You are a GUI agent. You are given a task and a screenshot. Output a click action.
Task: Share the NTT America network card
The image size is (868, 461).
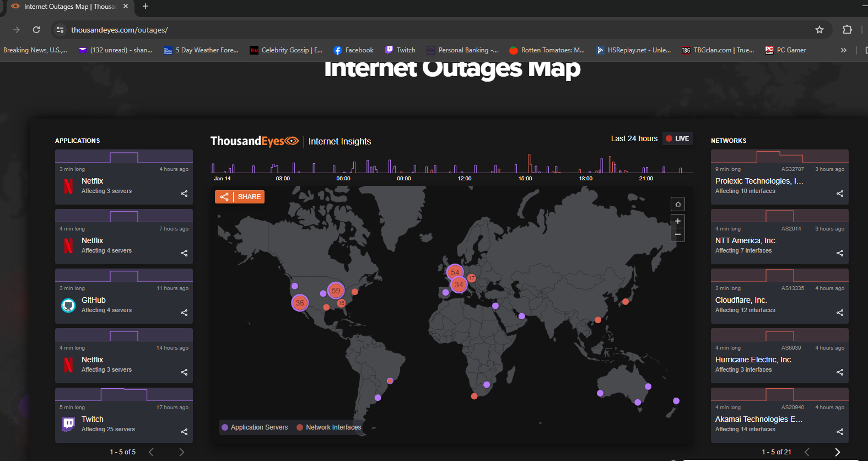pos(840,253)
